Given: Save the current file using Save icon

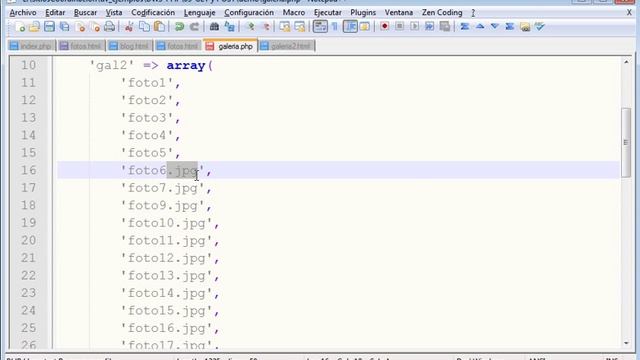Looking at the screenshot, I should (49, 27).
